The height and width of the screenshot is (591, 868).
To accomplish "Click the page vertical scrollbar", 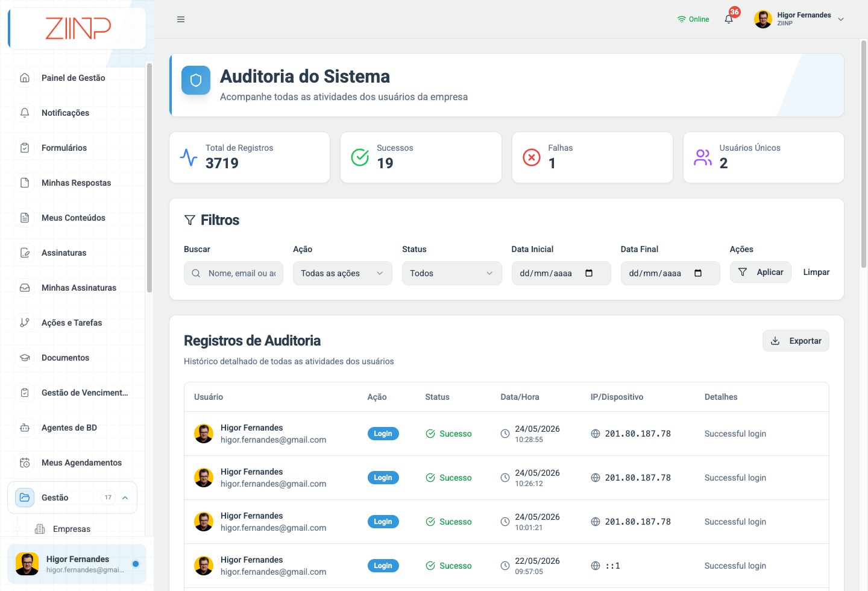I will click(x=864, y=154).
